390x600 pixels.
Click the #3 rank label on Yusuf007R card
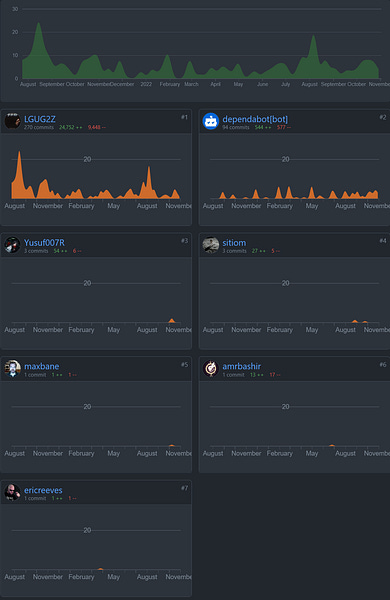click(184, 241)
